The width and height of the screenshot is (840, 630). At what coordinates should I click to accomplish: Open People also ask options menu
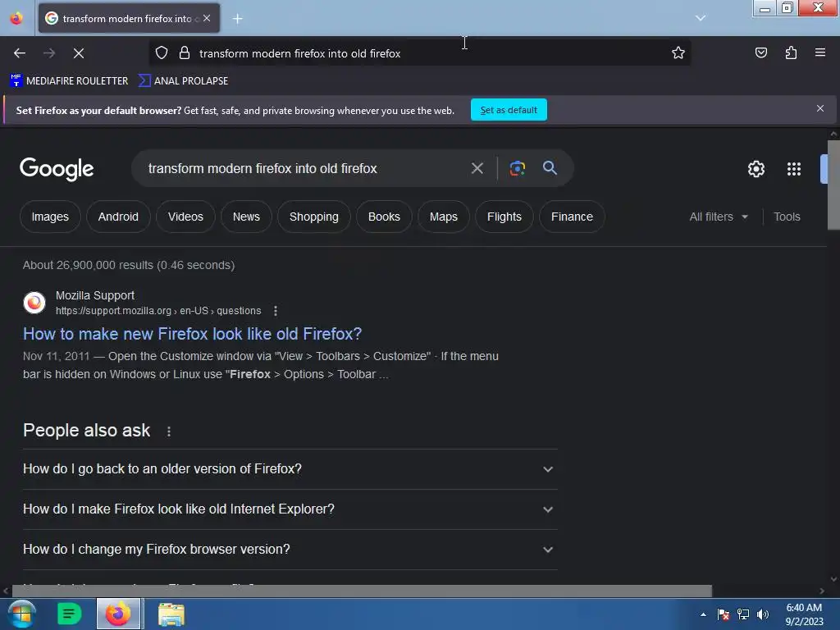(169, 431)
